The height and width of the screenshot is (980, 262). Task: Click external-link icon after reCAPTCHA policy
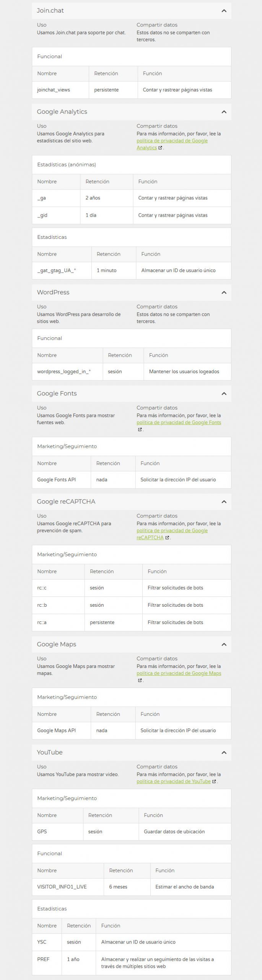[167, 537]
